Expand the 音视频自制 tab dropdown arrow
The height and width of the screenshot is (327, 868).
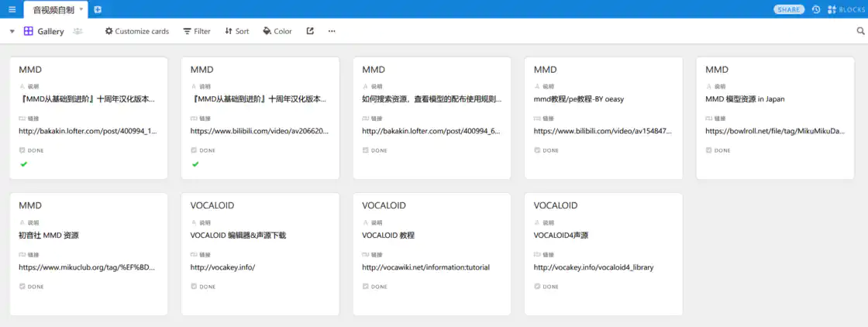pyautogui.click(x=81, y=9)
